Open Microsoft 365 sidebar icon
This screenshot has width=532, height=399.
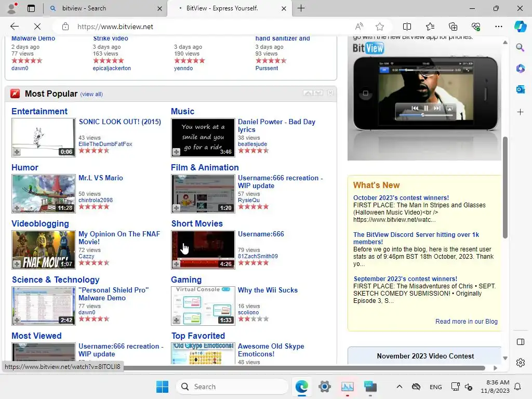tap(520, 68)
